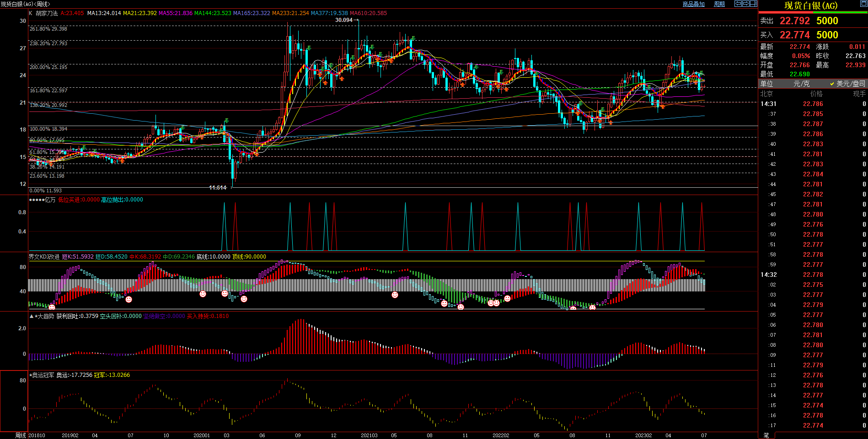868x439 pixels.
Task: Click the right arrow navigation icon
Action: [x=746, y=4]
